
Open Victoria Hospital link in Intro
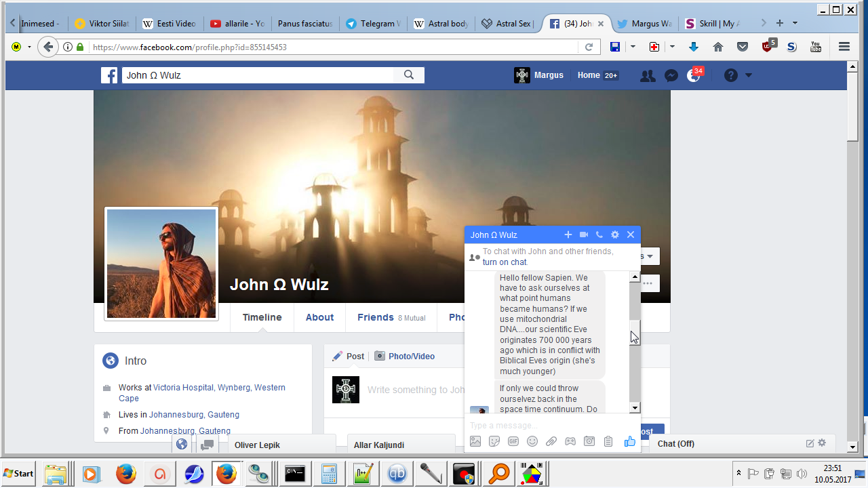point(183,388)
